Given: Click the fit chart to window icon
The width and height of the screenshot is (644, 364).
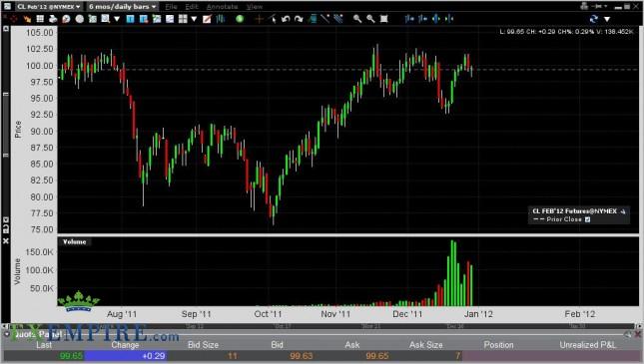Looking at the screenshot, I should click(x=384, y=19).
